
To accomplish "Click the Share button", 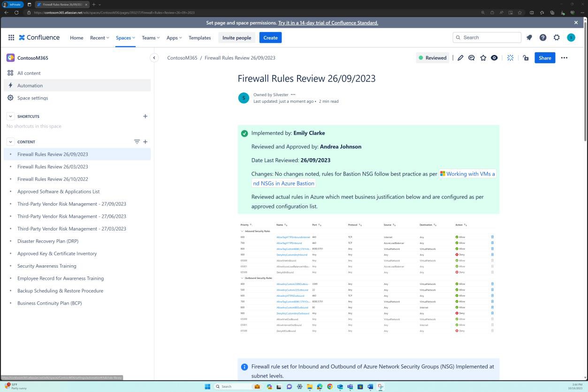I will click(545, 58).
